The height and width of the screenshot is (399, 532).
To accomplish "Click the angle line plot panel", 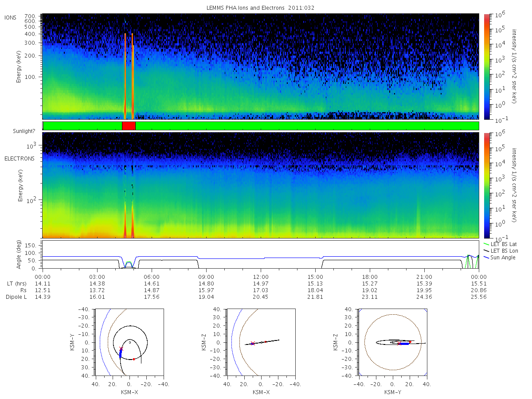I will [x=261, y=255].
